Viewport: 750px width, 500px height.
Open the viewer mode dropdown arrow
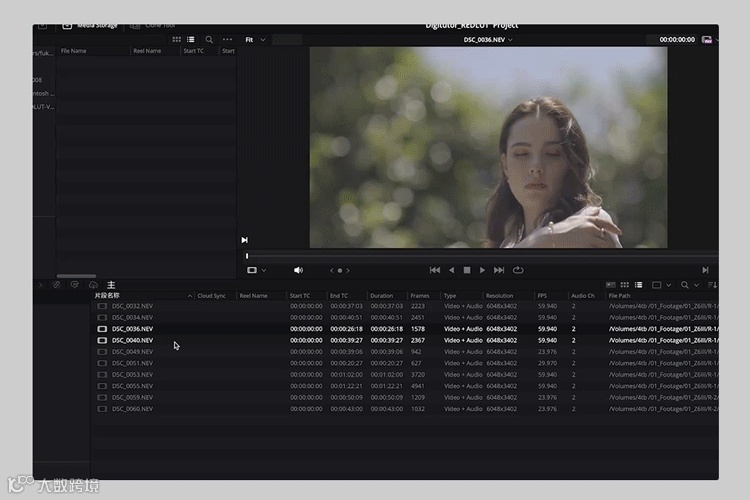(x=264, y=270)
